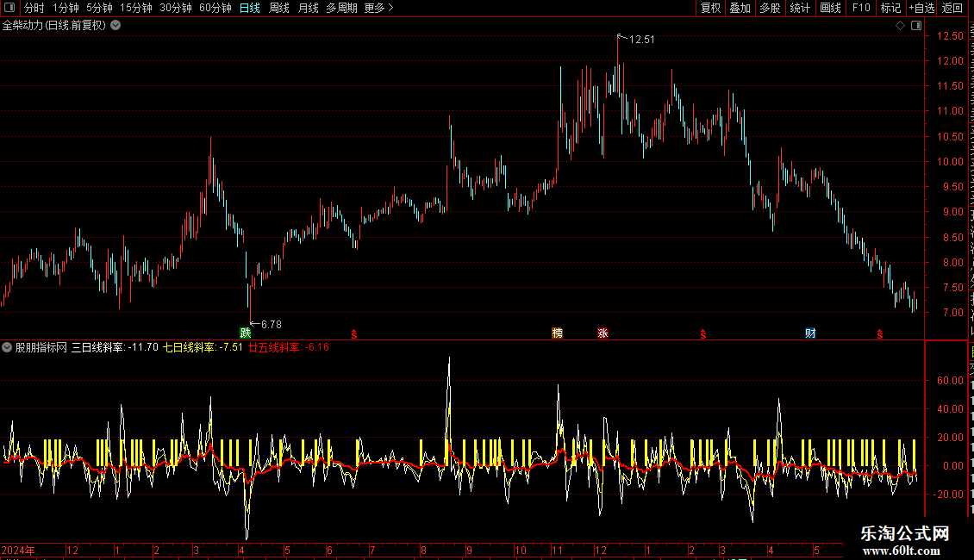Select the 30分钟 period tab
The width and height of the screenshot is (974, 560).
[176, 8]
